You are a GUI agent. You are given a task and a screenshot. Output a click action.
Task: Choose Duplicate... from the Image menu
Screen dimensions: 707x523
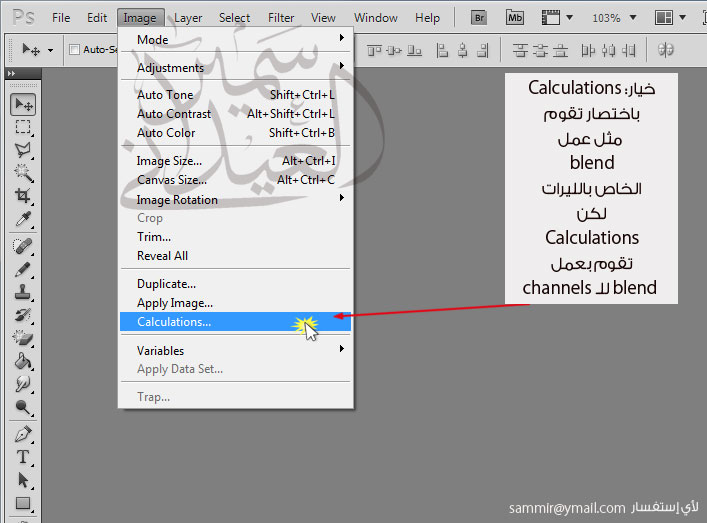click(x=235, y=284)
